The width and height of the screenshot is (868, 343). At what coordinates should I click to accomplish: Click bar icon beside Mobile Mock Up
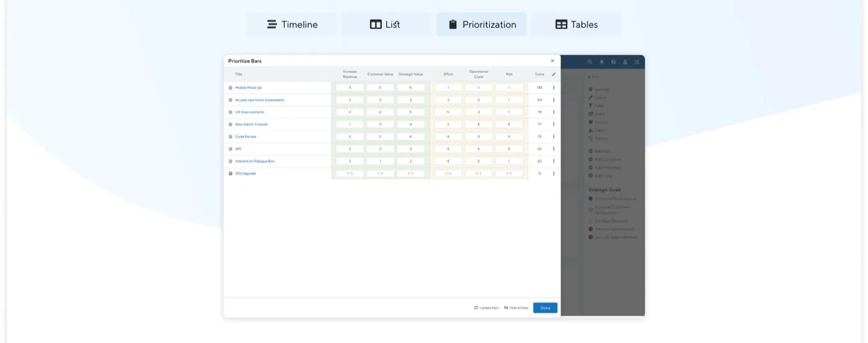coord(231,87)
